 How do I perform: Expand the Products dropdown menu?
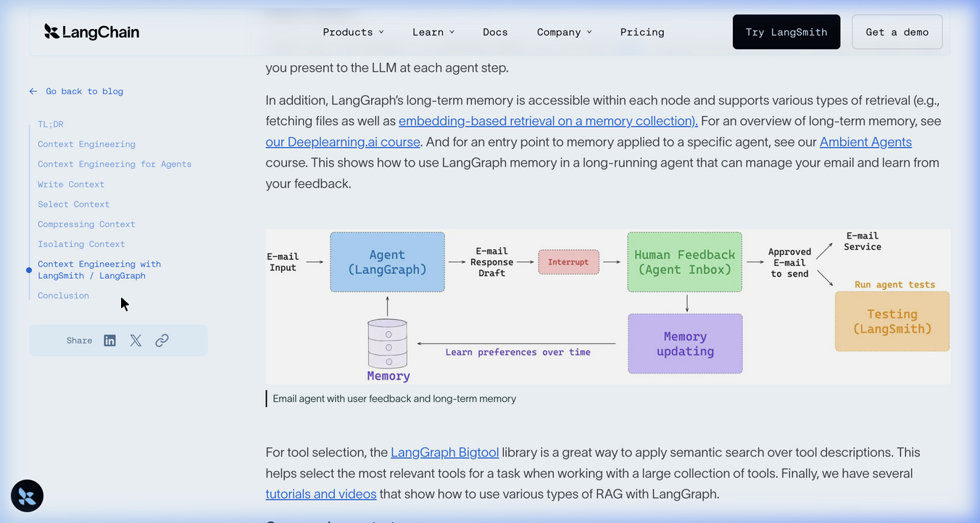tap(353, 32)
